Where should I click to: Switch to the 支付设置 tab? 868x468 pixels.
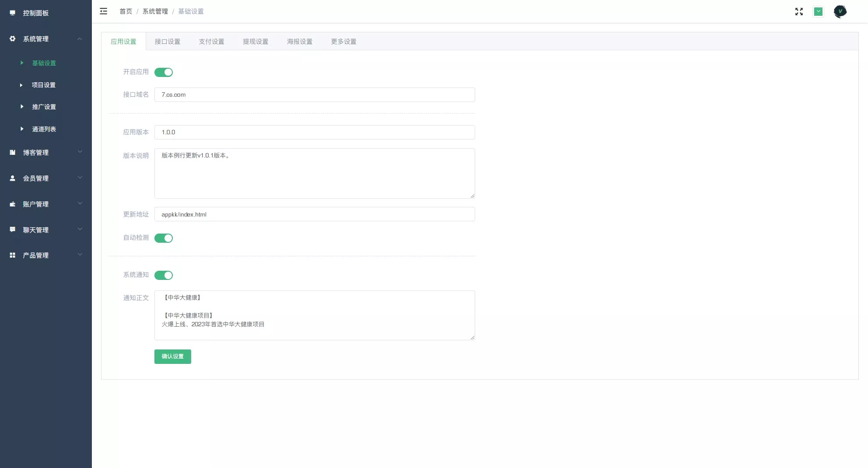click(211, 42)
